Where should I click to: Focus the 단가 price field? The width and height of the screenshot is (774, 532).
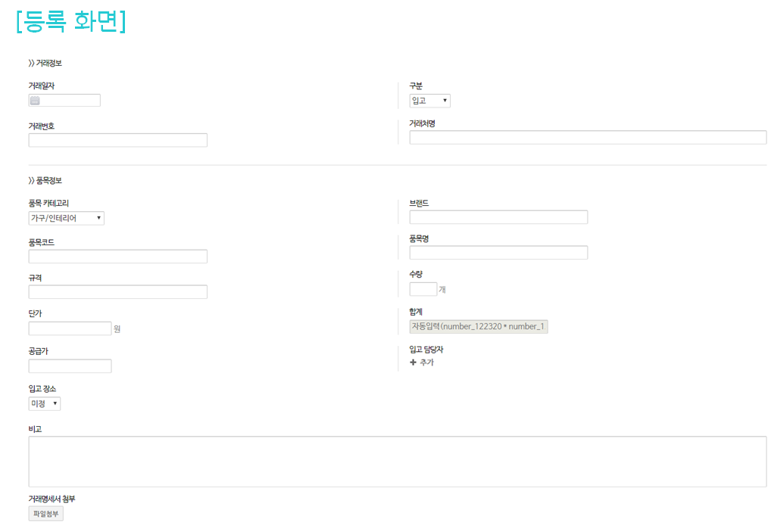[70, 328]
